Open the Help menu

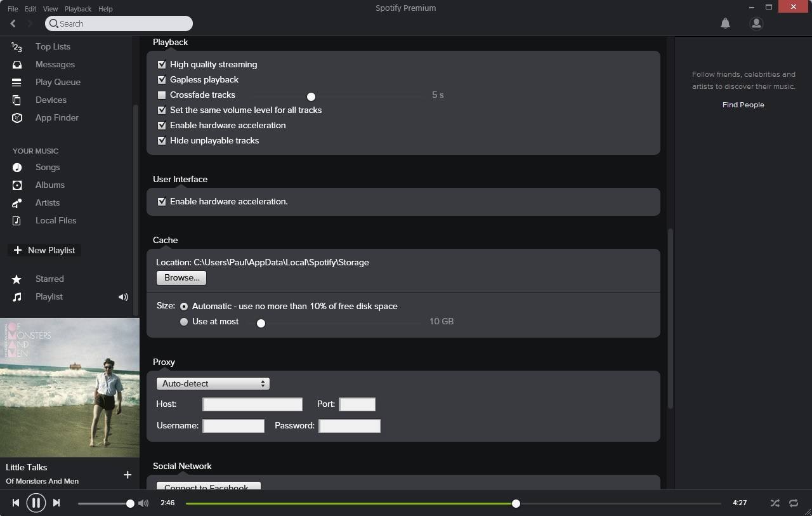coord(105,9)
